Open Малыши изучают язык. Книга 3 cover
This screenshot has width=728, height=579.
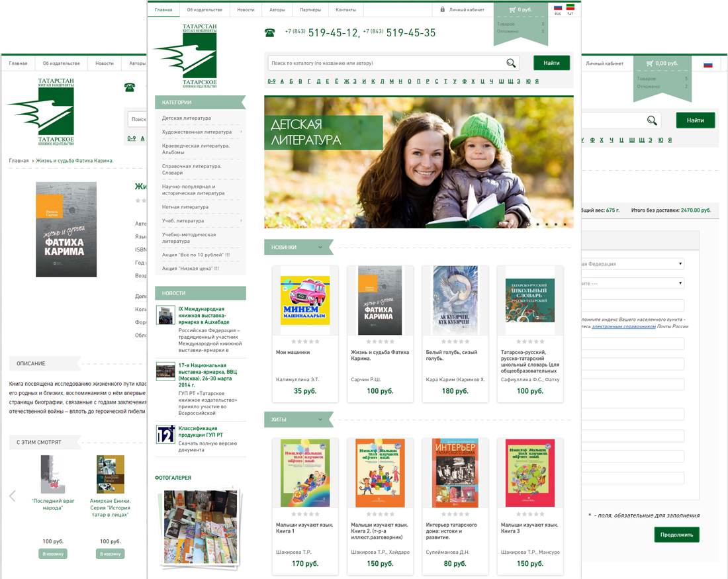point(529,472)
